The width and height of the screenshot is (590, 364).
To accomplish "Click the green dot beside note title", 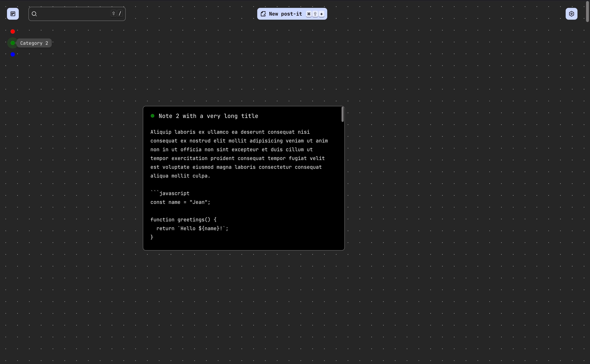I will 153,116.
